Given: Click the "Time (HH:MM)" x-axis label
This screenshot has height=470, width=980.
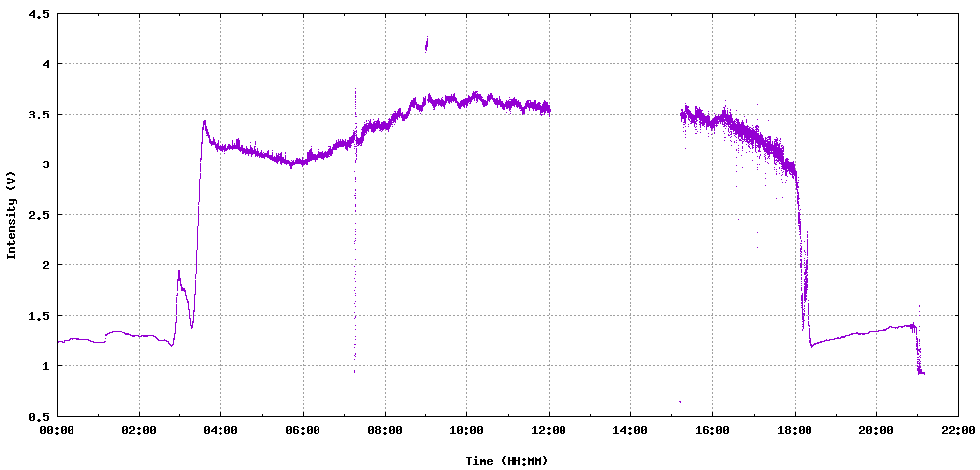Looking at the screenshot, I should [507, 461].
